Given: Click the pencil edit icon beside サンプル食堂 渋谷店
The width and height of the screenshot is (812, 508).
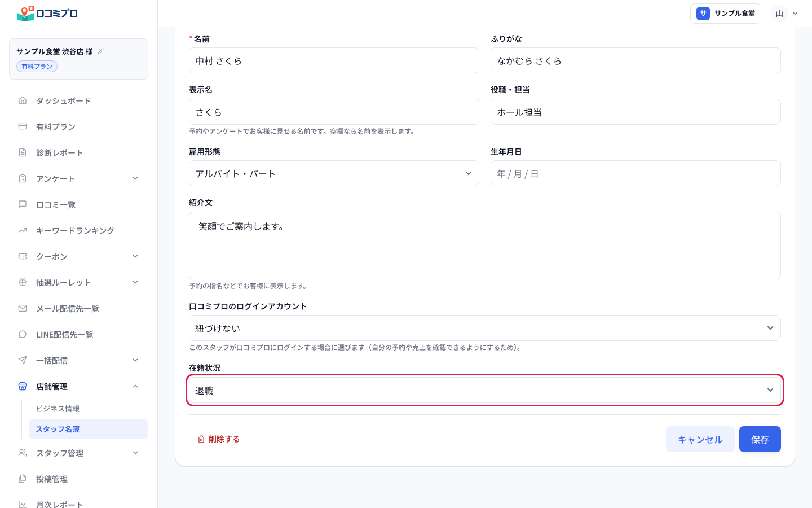Looking at the screenshot, I should 101,51.
